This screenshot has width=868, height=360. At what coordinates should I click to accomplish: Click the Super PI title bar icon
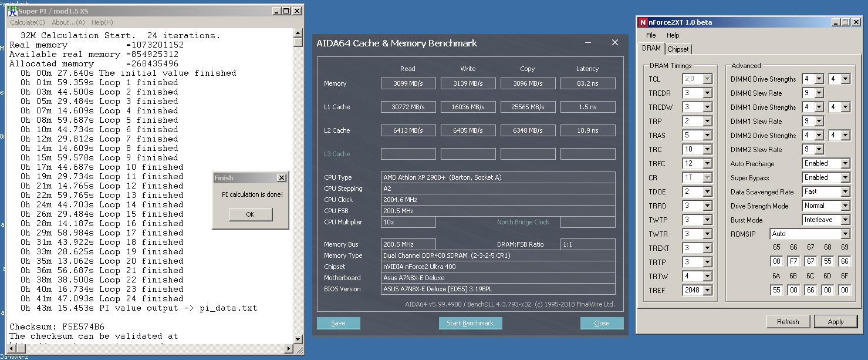[x=12, y=11]
